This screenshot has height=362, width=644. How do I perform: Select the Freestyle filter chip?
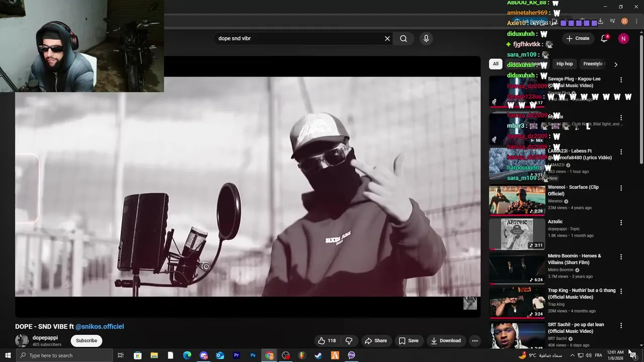593,64
